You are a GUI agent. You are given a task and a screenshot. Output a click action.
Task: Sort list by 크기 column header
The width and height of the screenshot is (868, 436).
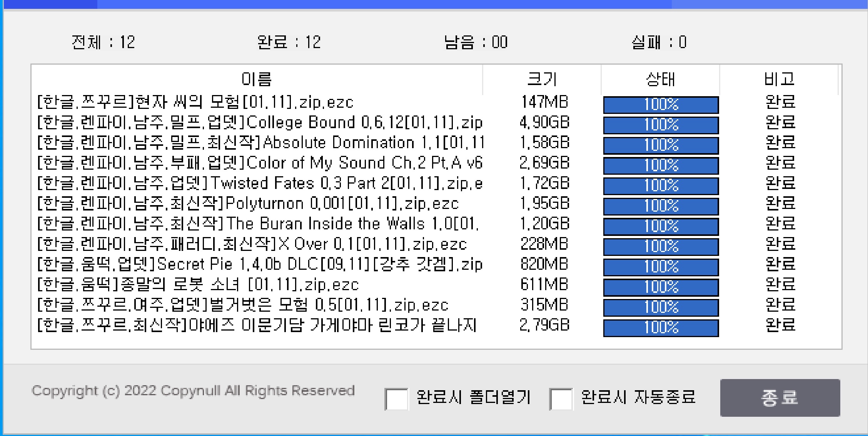coord(542,79)
